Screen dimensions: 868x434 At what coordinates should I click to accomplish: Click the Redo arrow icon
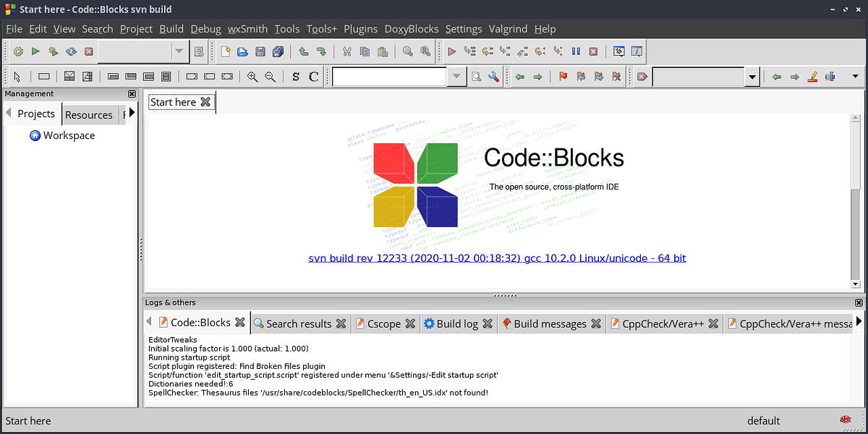[x=321, y=51]
